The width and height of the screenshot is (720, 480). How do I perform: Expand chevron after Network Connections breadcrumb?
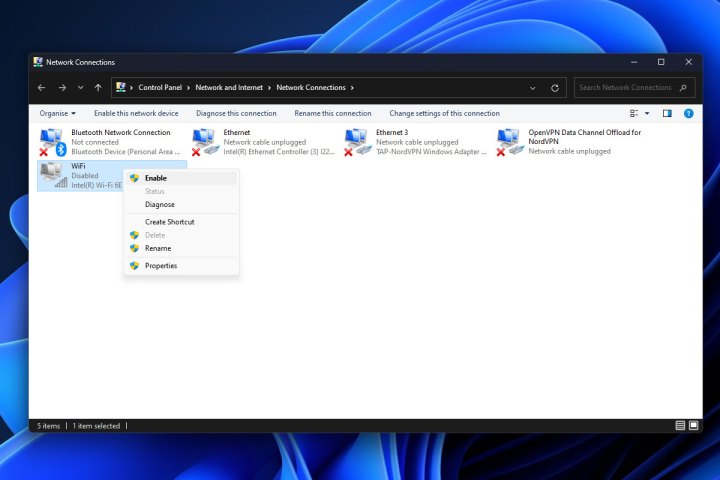pyautogui.click(x=352, y=88)
